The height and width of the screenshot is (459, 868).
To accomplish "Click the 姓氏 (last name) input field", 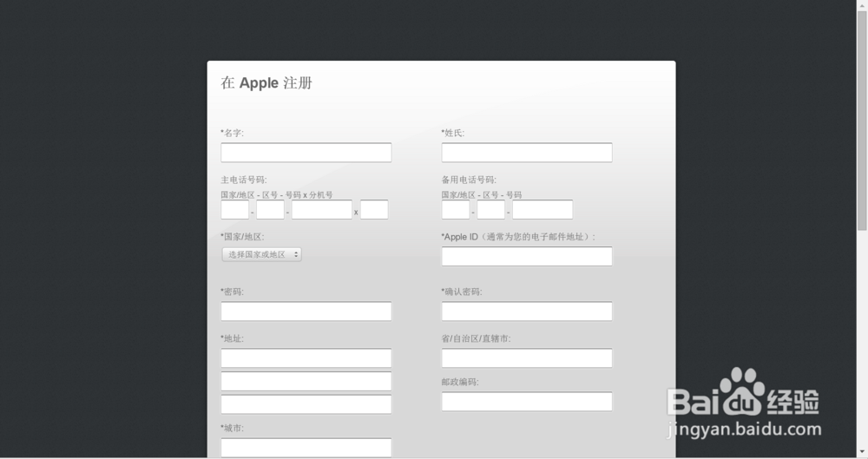I will (x=527, y=153).
